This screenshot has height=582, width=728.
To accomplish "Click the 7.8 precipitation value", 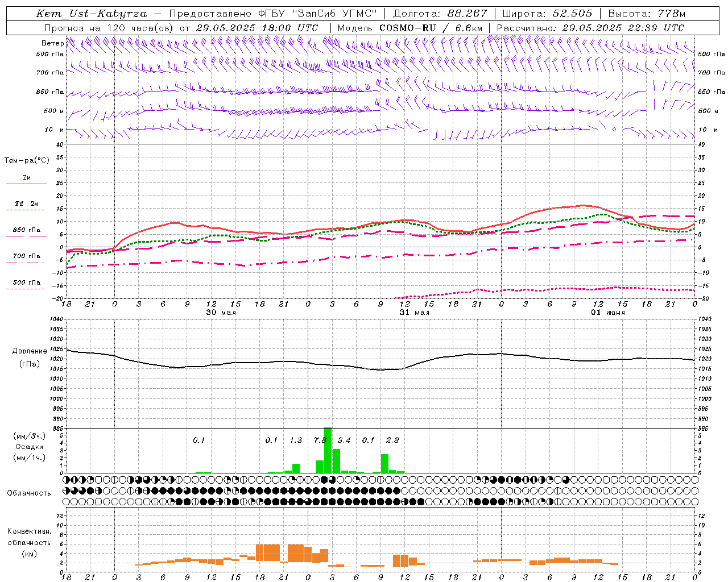I will [x=320, y=440].
